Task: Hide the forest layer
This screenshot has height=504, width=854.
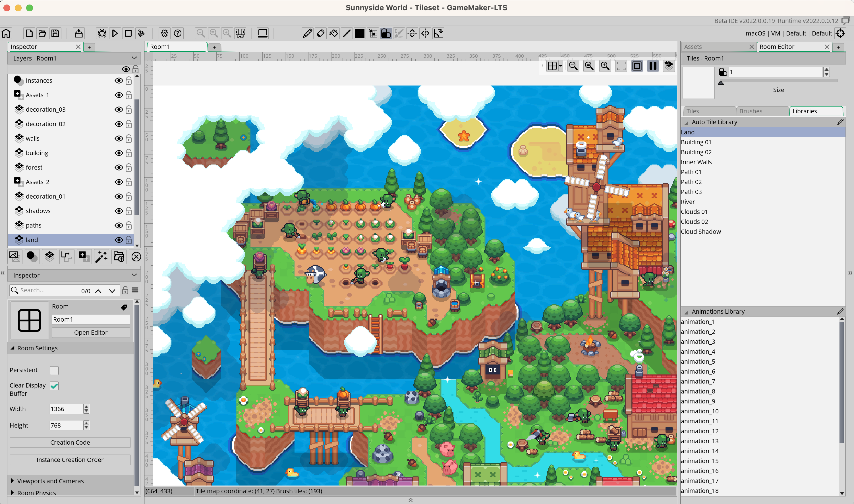Action: (119, 167)
